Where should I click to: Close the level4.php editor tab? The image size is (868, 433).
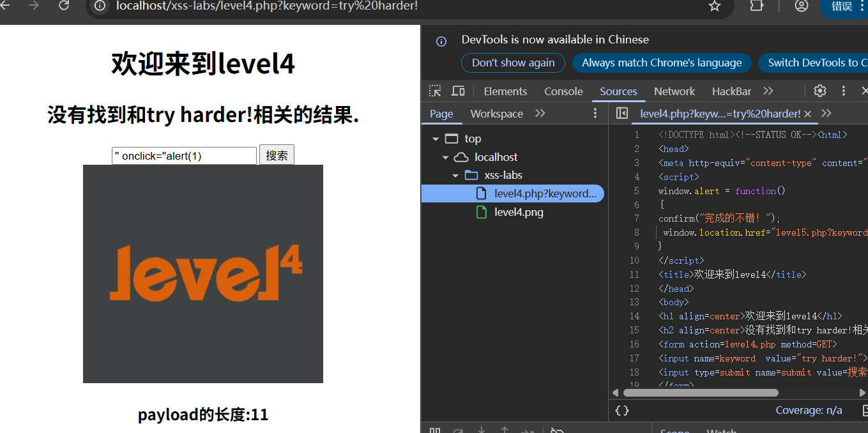click(x=807, y=114)
